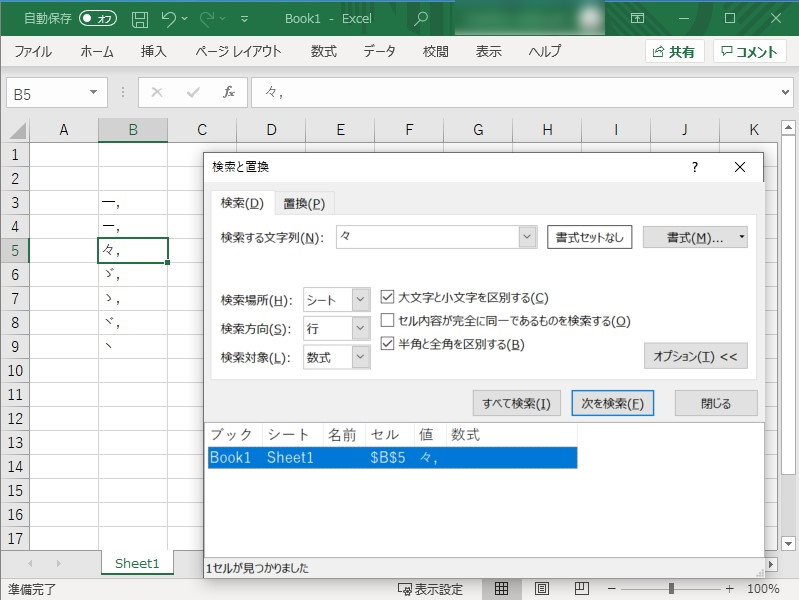Viewport: 799px width, 600px height.
Task: Click the 書式セットなし preview button
Action: (x=590, y=237)
